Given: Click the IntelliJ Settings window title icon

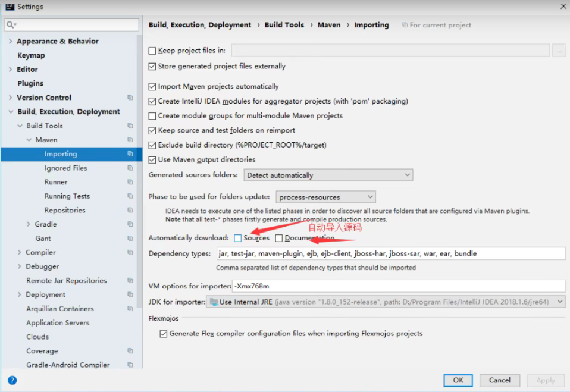Looking at the screenshot, I should point(10,6).
